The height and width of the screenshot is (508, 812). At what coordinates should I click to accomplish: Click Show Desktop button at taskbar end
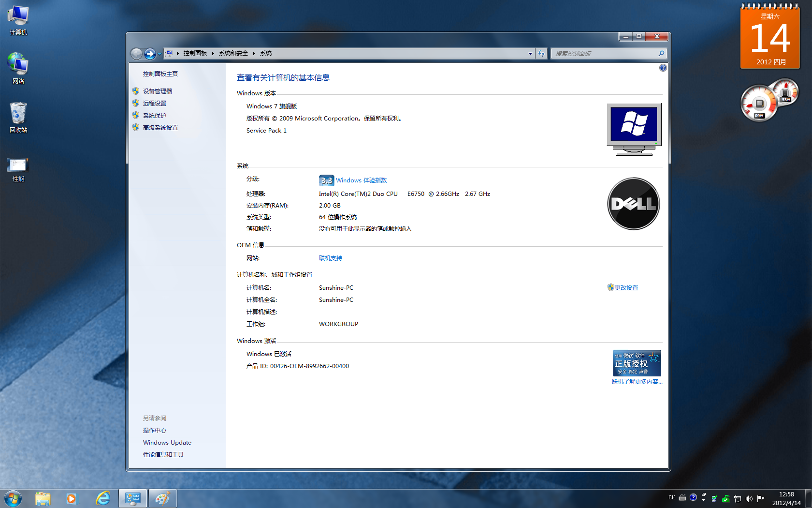[x=808, y=498]
